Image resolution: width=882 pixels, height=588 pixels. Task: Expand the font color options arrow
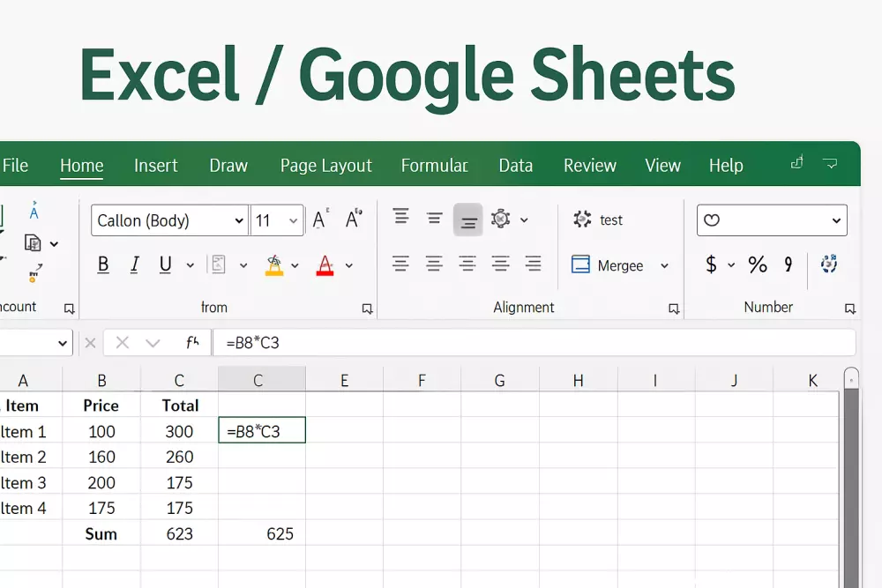(x=348, y=265)
